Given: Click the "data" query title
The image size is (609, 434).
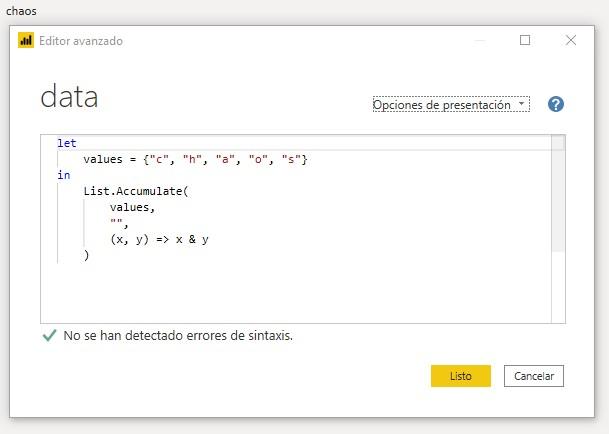Looking at the screenshot, I should click(69, 97).
